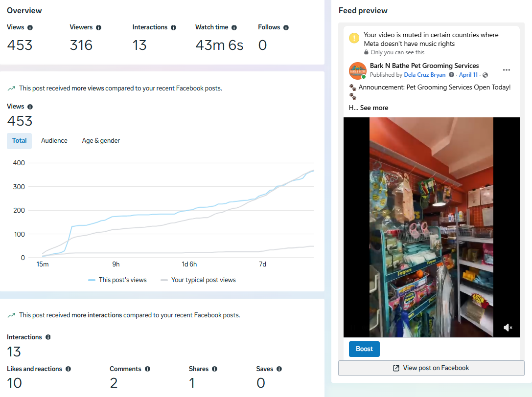Click the Viewers info icon
This screenshot has height=397, width=532.
pos(98,27)
